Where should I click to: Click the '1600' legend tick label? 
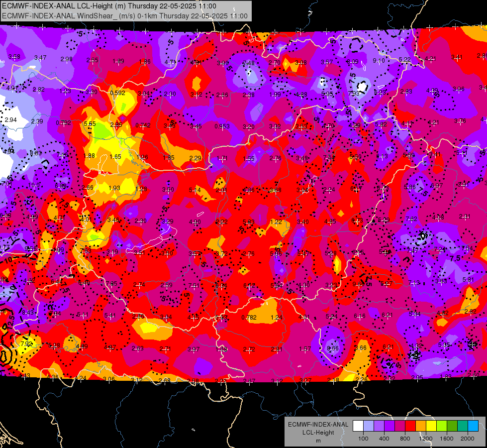pyautogui.click(x=447, y=439)
